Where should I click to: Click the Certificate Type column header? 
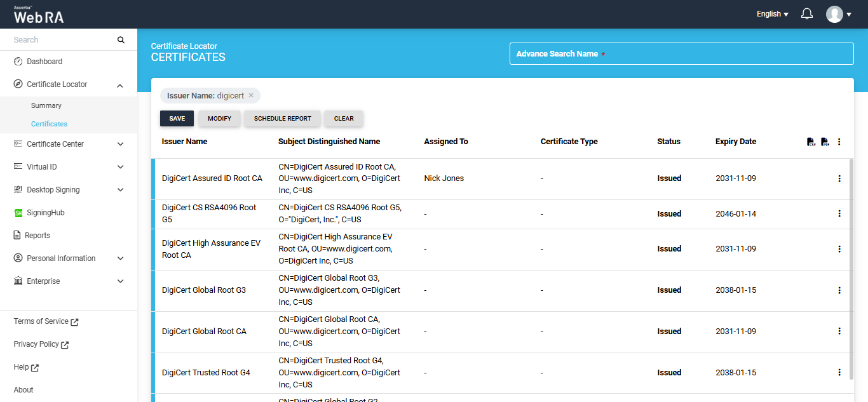tap(569, 142)
